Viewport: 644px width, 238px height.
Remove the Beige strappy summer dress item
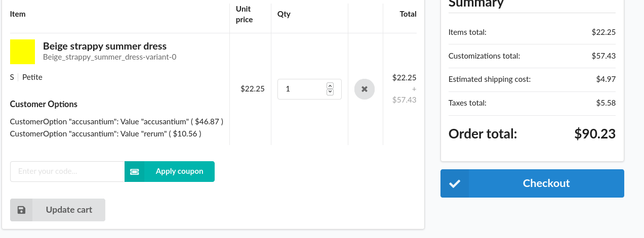[364, 89]
